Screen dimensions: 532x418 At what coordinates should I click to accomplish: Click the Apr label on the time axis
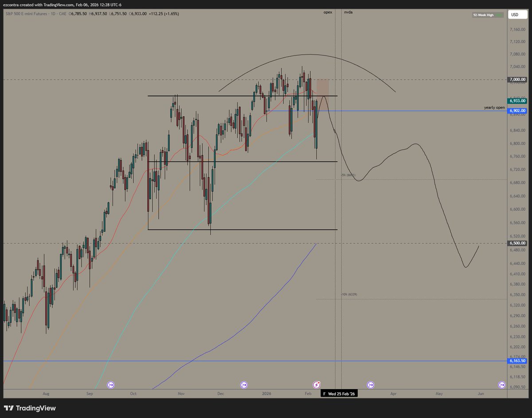pos(393,394)
